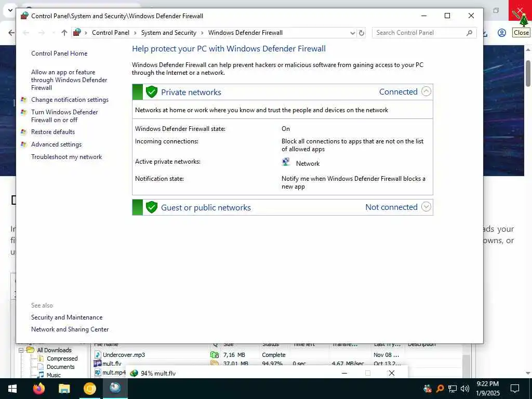
Task: Select mult.flv row in IDM list
Action: click(x=277, y=363)
